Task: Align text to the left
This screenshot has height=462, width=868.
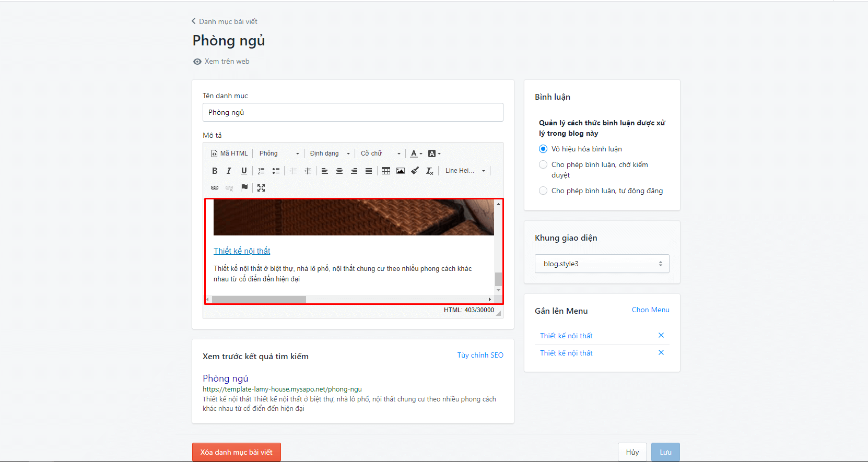Action: (324, 171)
